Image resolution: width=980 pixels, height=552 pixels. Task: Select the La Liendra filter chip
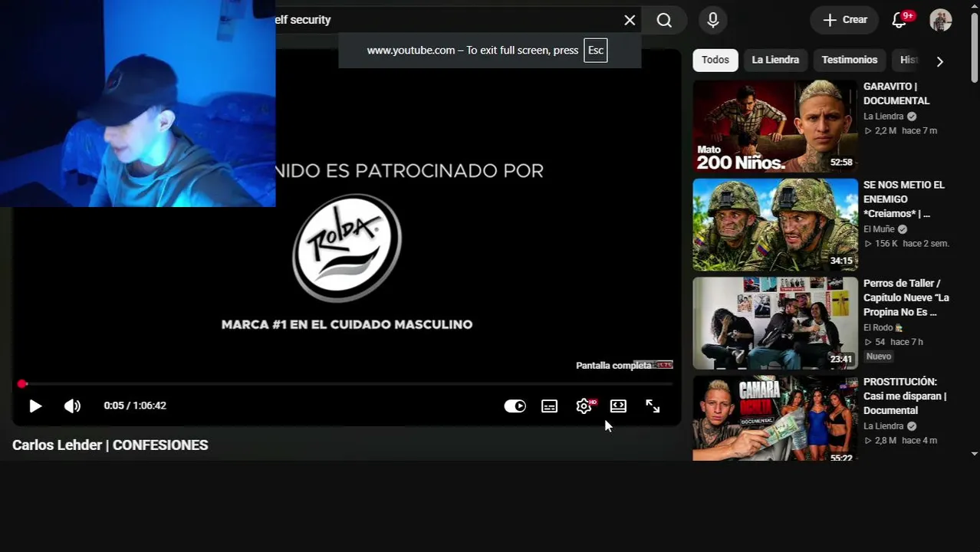(x=775, y=60)
